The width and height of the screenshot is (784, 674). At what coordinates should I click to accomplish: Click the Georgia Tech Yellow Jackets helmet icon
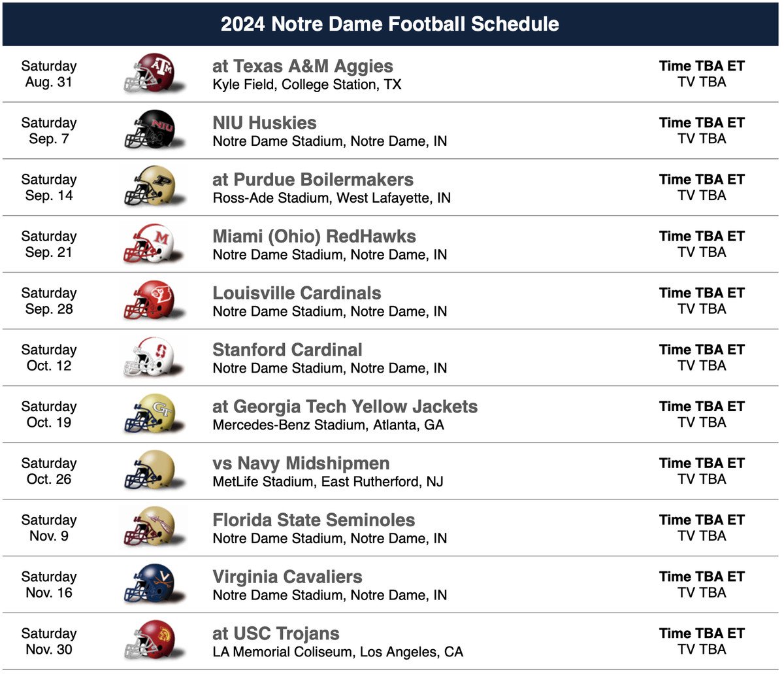(150, 414)
